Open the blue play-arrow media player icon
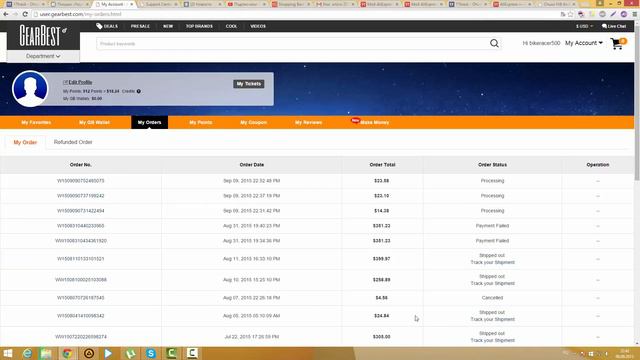This screenshot has height=360, width=640. [109, 353]
